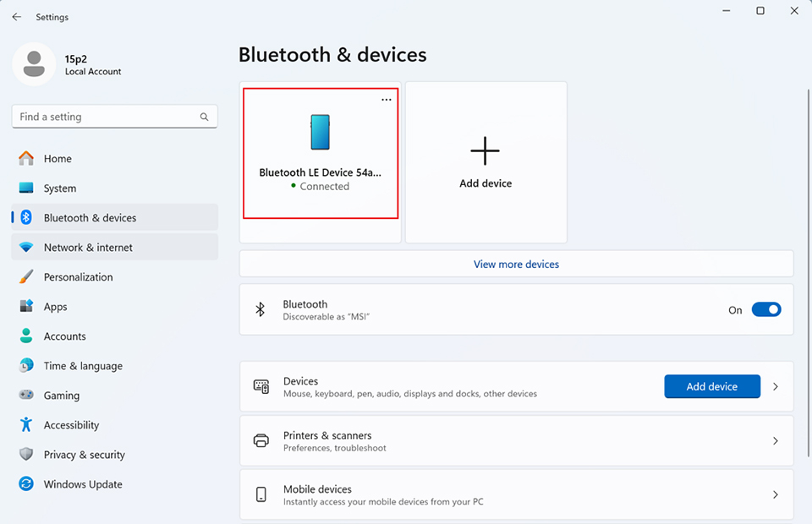Switch to the Home section

[26, 158]
